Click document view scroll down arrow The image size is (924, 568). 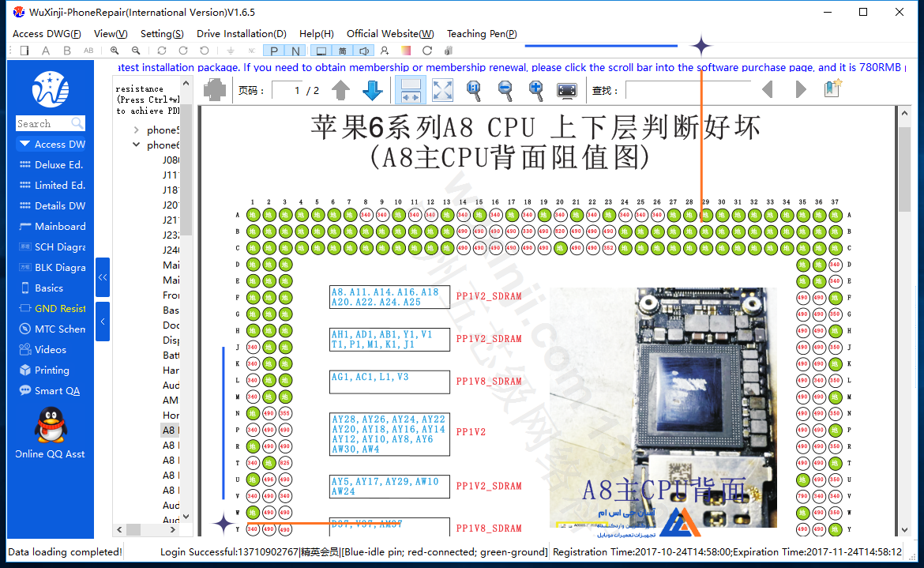(x=904, y=530)
